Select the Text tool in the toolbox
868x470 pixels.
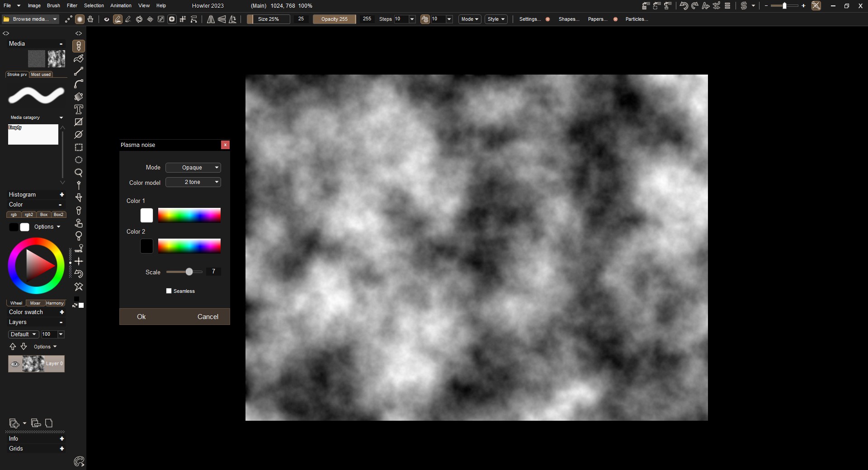[79, 109]
